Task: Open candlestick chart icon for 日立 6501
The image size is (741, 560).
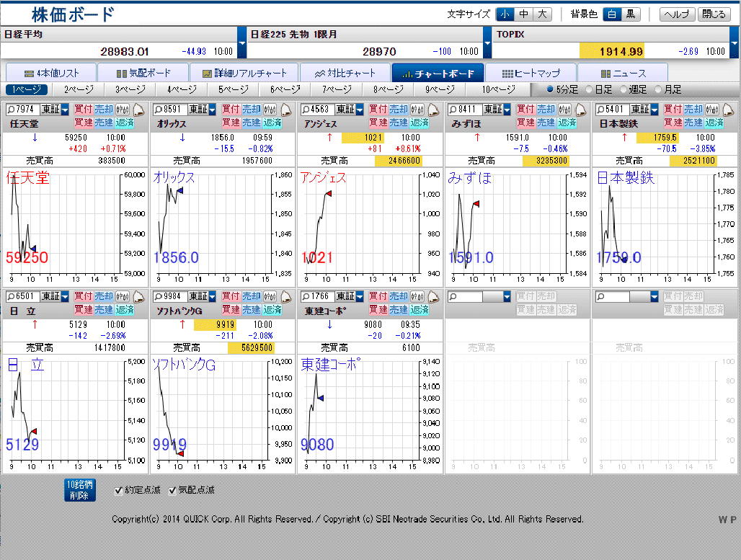Action: coord(123,297)
